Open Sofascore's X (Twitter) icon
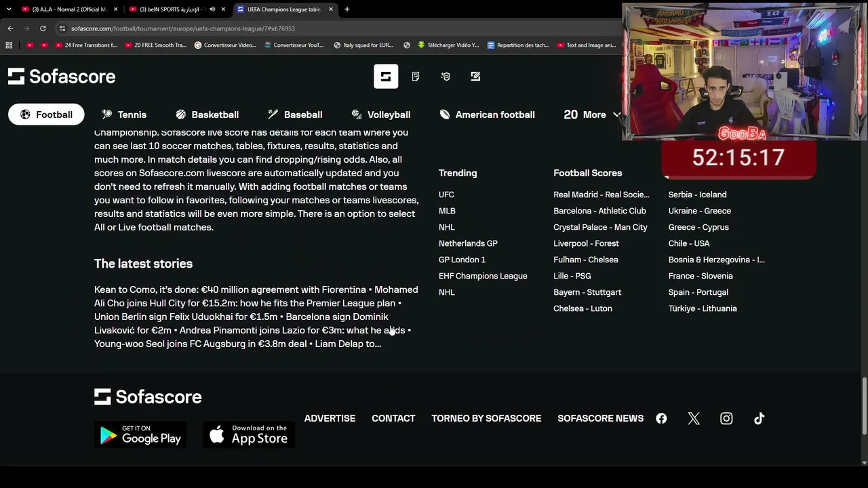Screen dimensions: 868x488 pos(694,418)
